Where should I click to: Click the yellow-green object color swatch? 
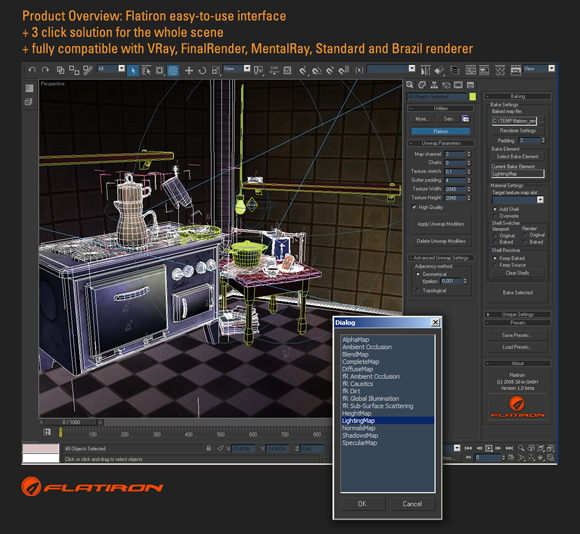tap(472, 97)
